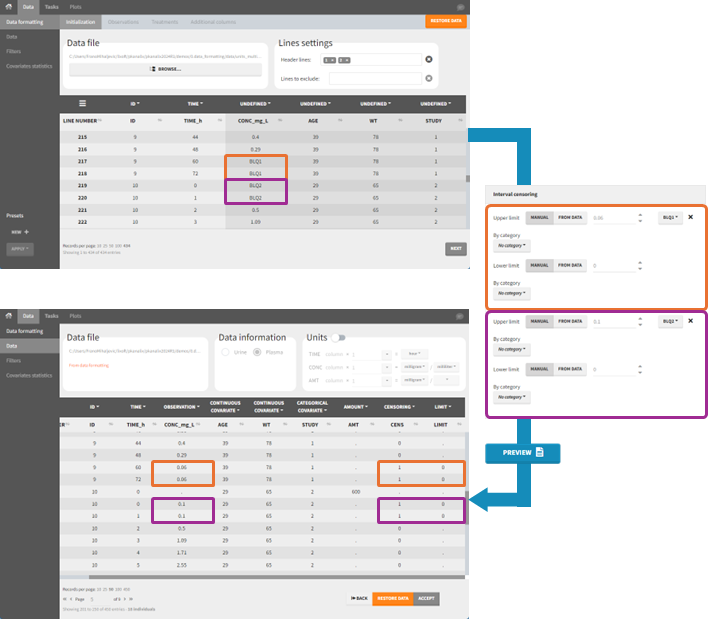Switch to the Observations tab
The image size is (708, 619).
click(124, 21)
